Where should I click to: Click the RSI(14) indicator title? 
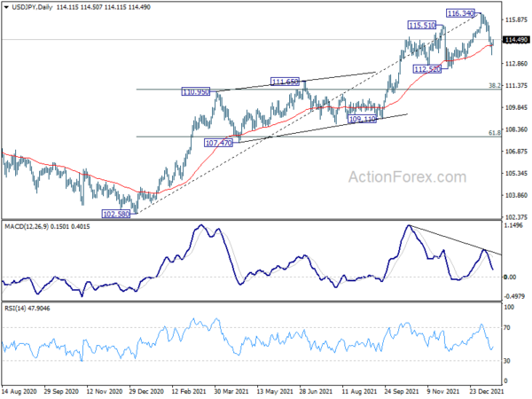14,308
